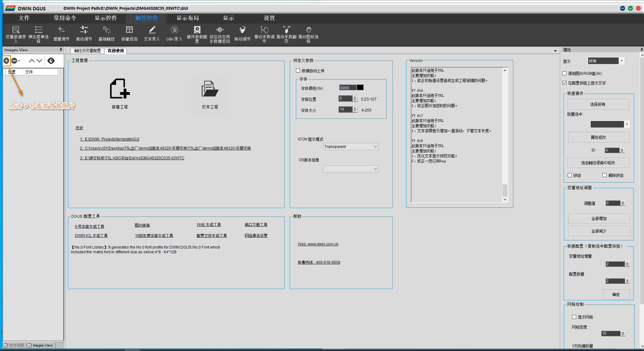This screenshot has width=644, height=351.
Task: Select the 按键返回 keypad tool
Action: click(x=129, y=34)
